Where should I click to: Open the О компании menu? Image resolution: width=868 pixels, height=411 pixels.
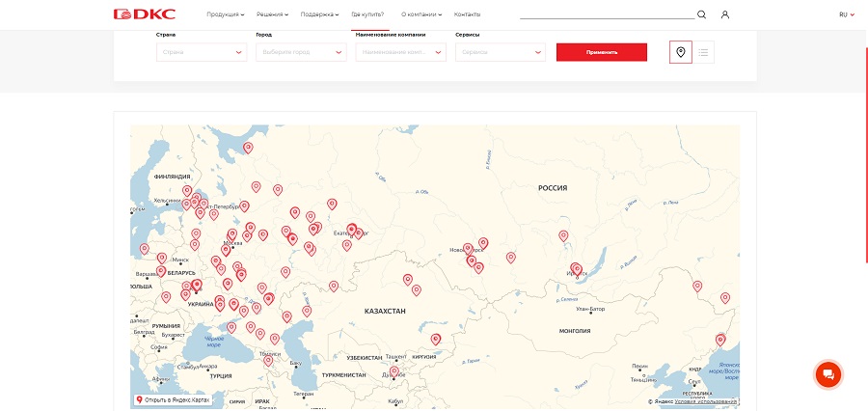420,14
